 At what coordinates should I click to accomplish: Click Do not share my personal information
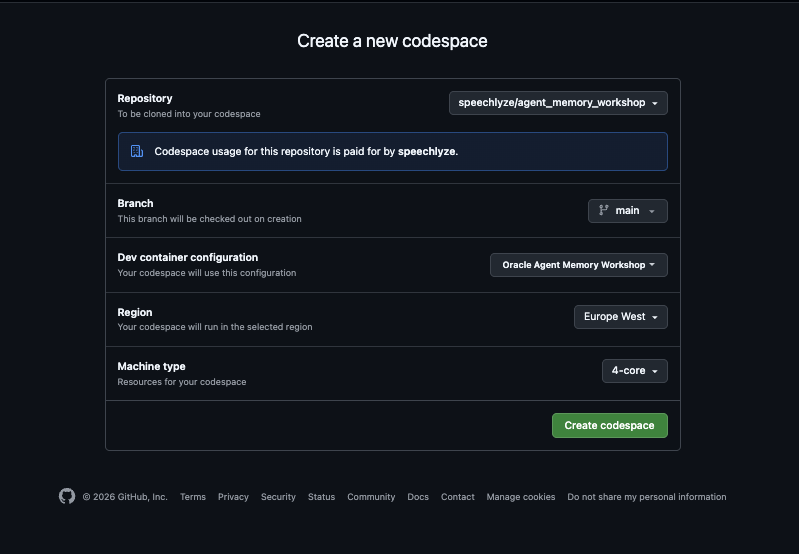pyautogui.click(x=647, y=497)
